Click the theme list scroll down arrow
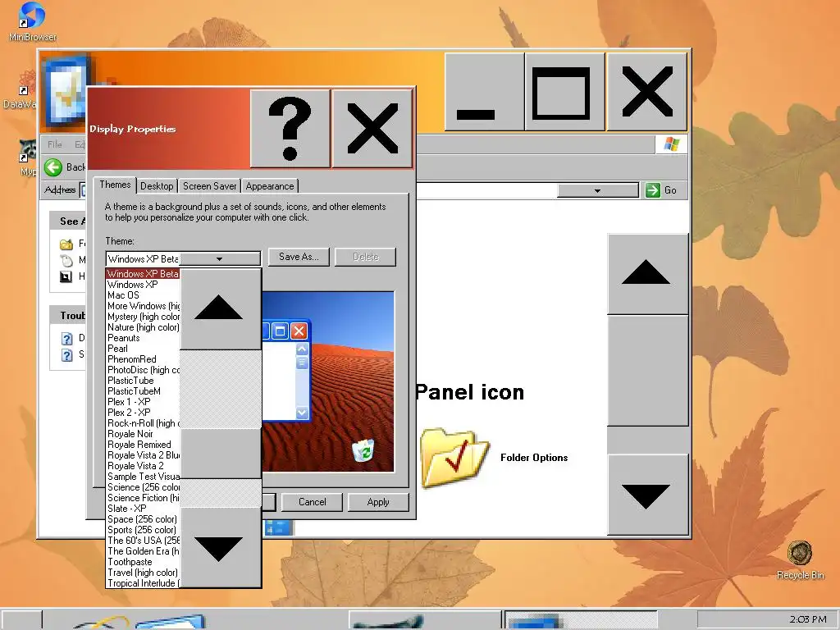 tap(220, 547)
